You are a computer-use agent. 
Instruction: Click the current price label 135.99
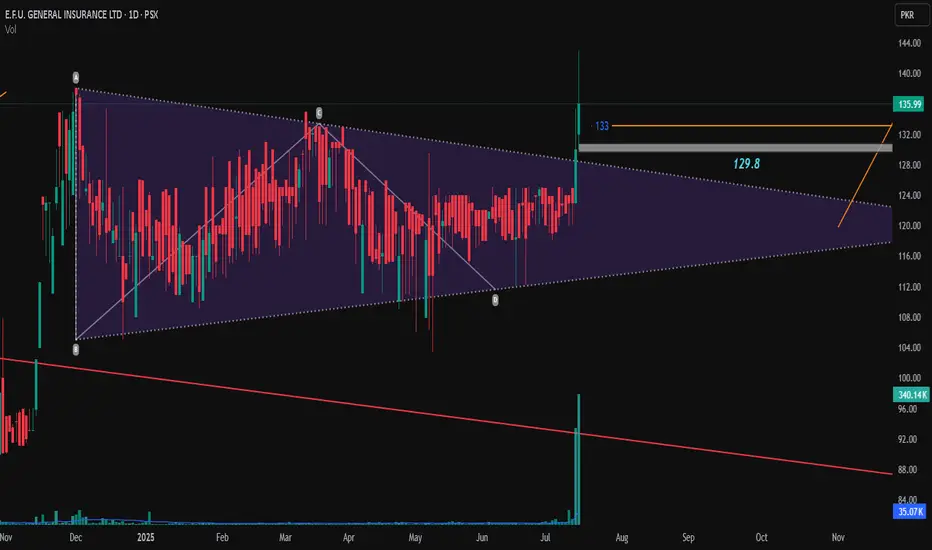tap(909, 104)
